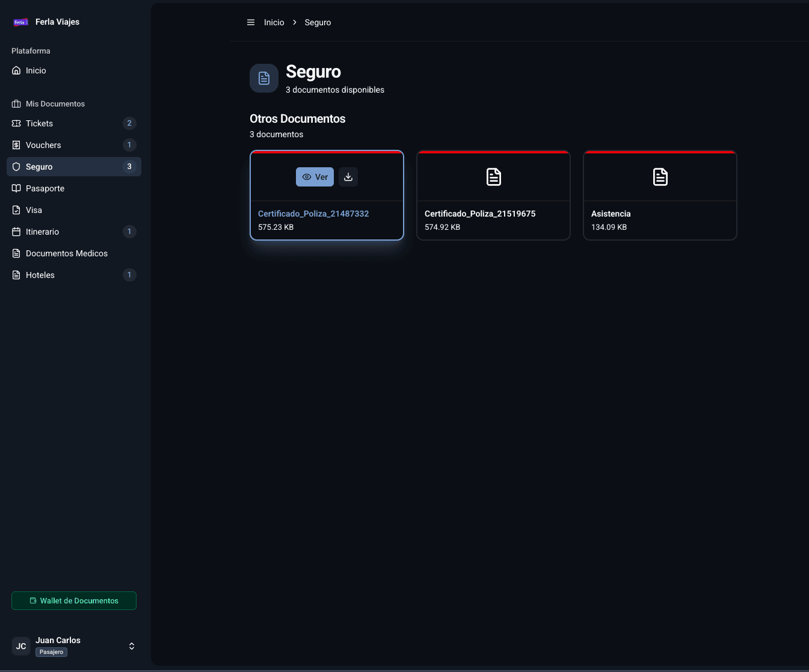
Task: Click the document icon on Certificado_Poliza_21519675 card
Action: tap(493, 177)
